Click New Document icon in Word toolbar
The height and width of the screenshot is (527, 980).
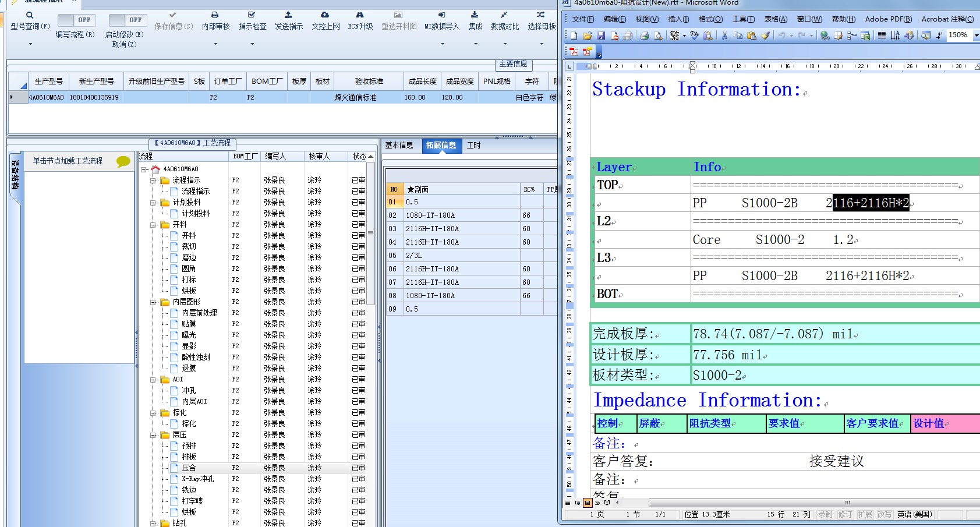click(574, 36)
